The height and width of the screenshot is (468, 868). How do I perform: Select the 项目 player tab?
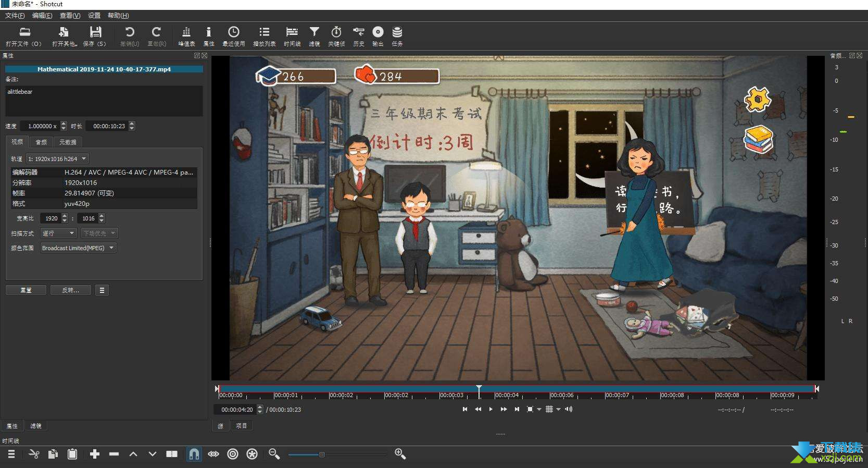(x=241, y=426)
